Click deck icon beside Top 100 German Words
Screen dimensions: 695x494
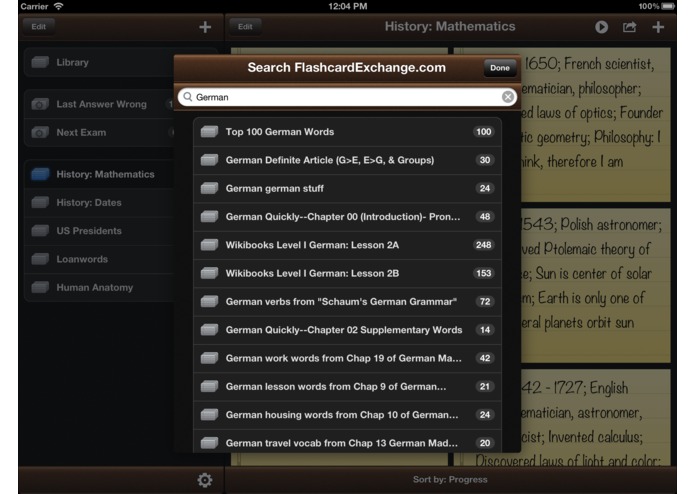point(209,132)
